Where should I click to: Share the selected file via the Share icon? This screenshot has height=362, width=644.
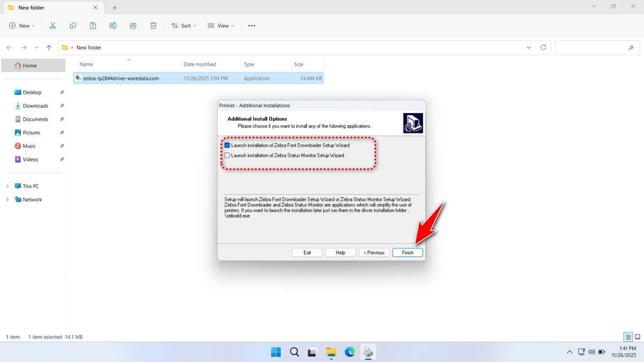pos(133,25)
